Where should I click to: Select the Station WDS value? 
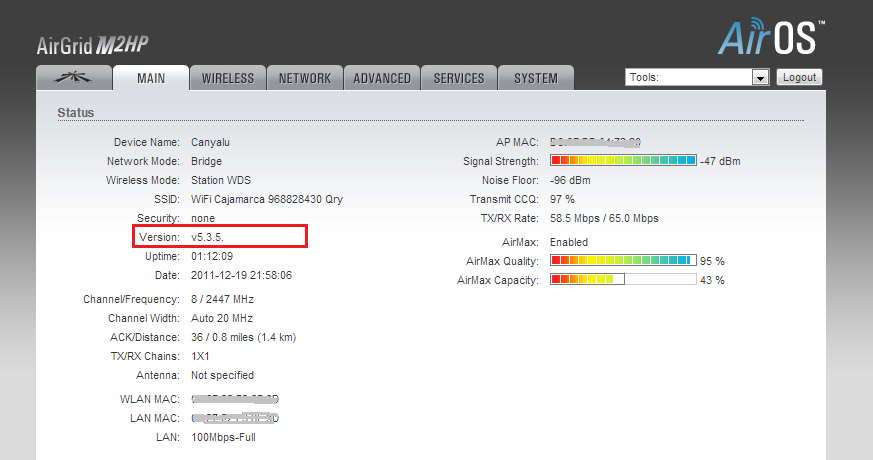[221, 180]
